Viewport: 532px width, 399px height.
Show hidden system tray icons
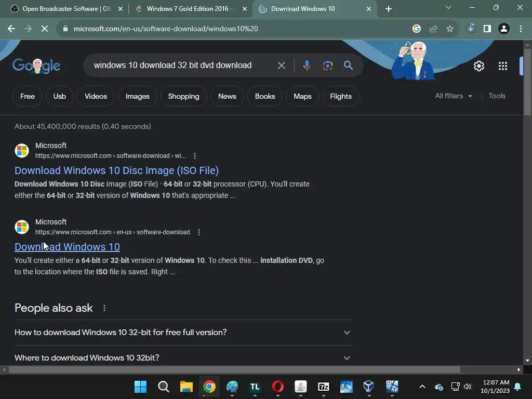[x=422, y=387]
